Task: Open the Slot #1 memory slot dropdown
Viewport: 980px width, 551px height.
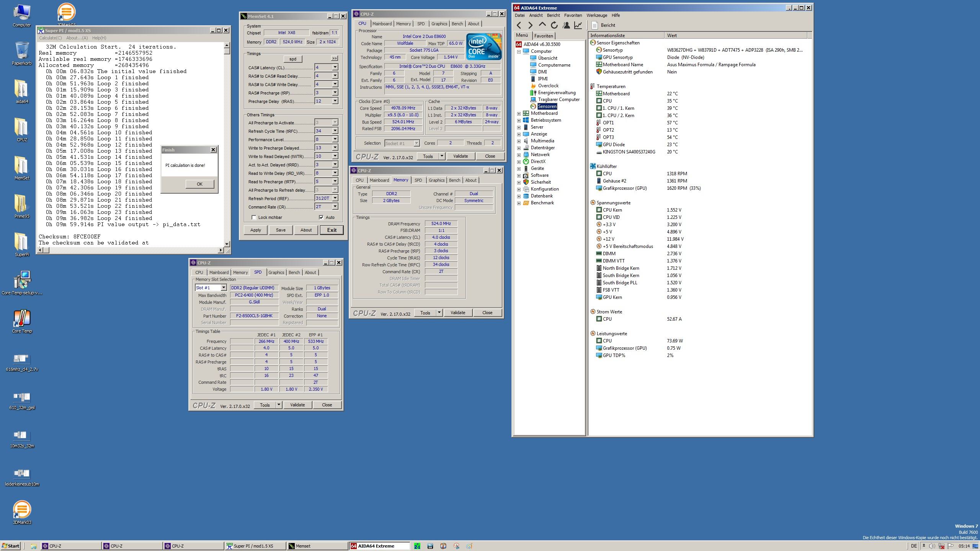Action: (224, 288)
